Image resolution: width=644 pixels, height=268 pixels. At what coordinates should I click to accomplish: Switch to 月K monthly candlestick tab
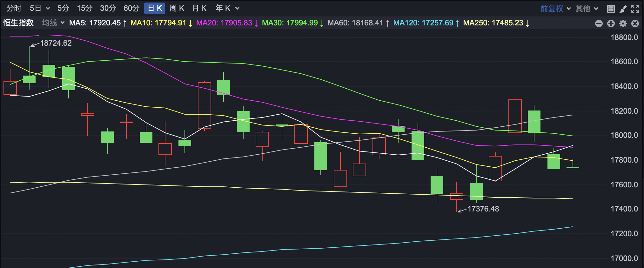199,8
